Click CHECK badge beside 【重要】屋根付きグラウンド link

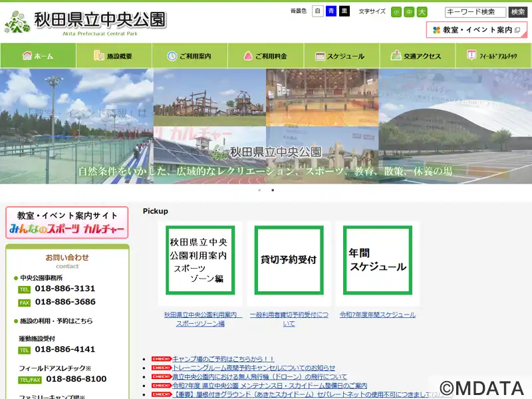click(x=161, y=394)
